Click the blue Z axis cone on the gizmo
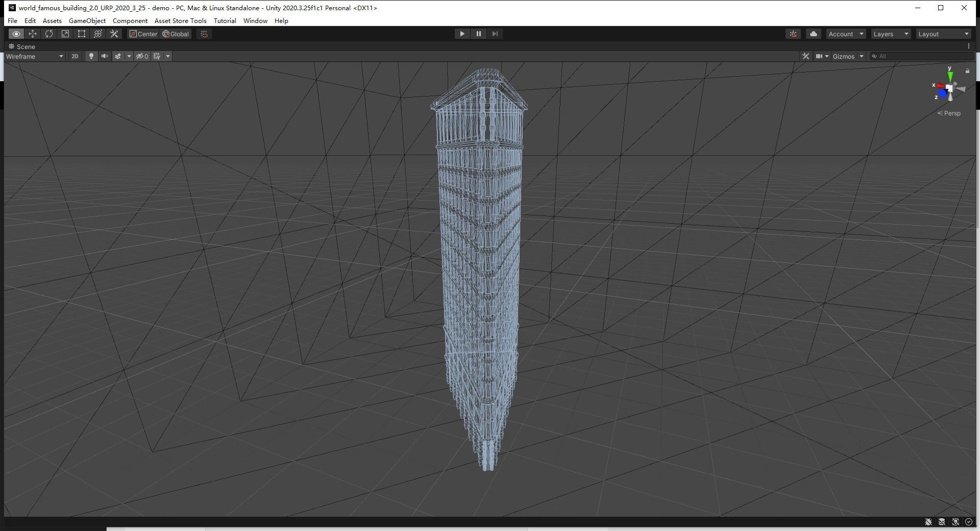 [943, 94]
